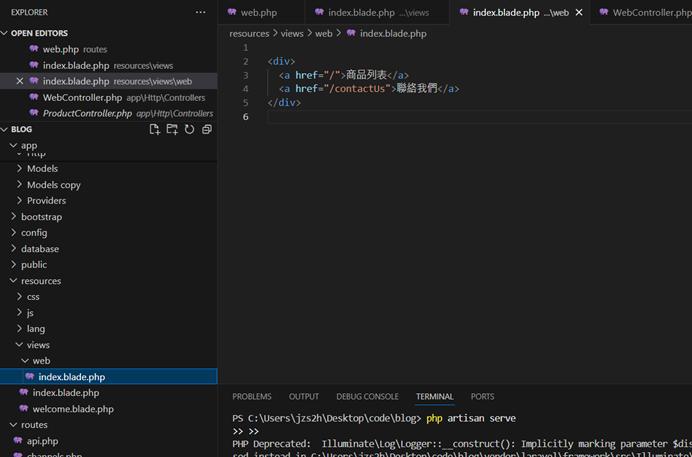This screenshot has width=692, height=457.
Task: Collapse the routes folder
Action: coord(14,425)
